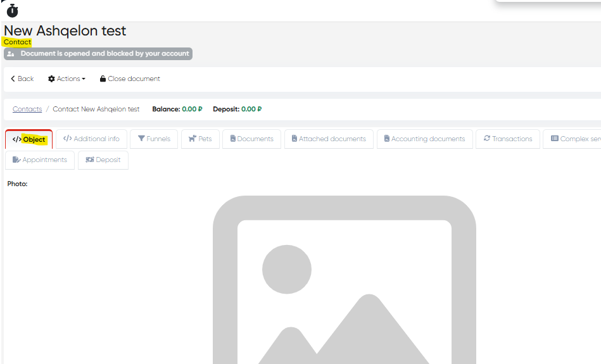
Task: Click the lock icon beside Close document
Action: click(102, 79)
